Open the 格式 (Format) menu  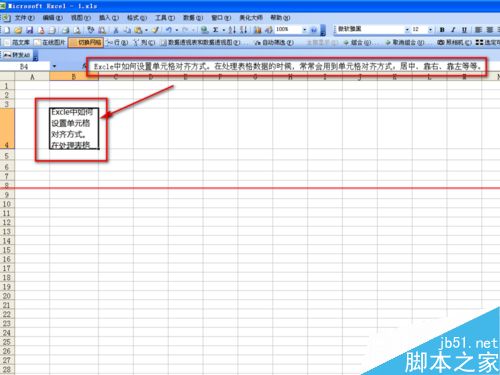click(137, 18)
